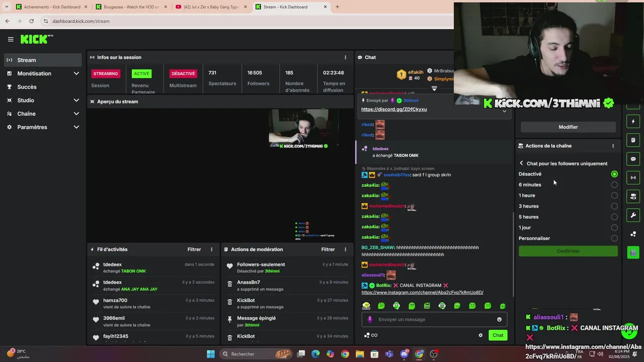Viewport: 644px width, 362px height.
Task: Insert the yellow smiley quick emote
Action: 366,306
